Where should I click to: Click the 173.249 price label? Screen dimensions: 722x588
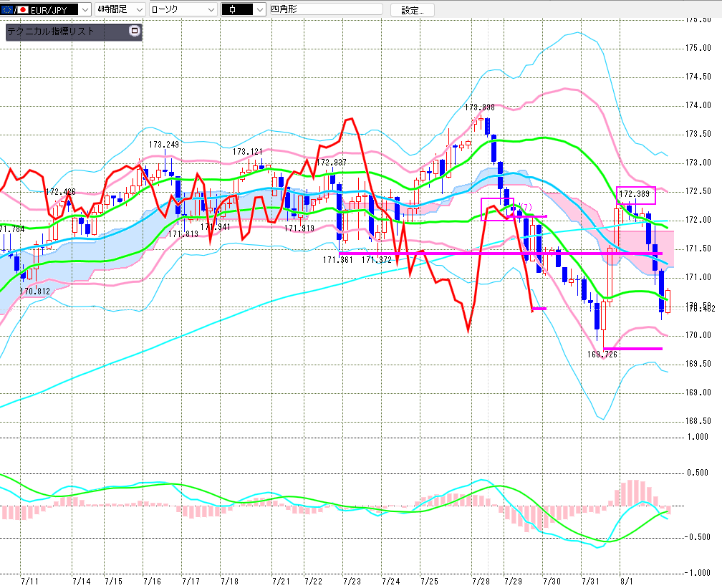point(163,145)
